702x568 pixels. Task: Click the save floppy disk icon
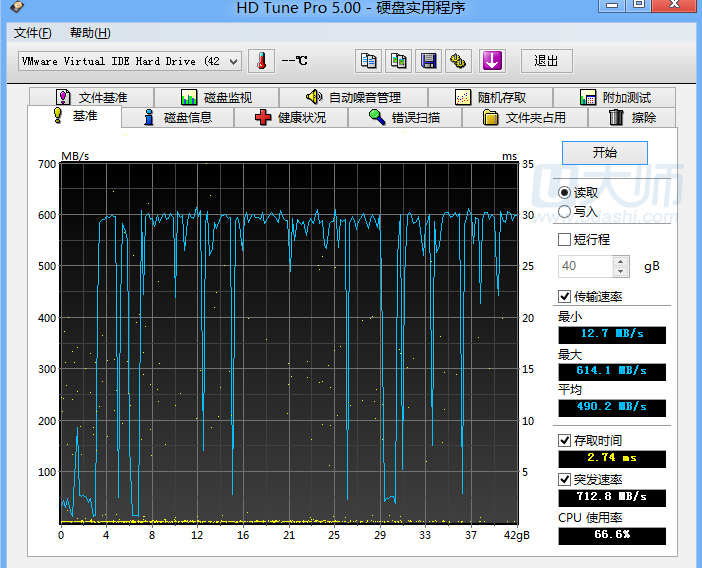pyautogui.click(x=429, y=61)
